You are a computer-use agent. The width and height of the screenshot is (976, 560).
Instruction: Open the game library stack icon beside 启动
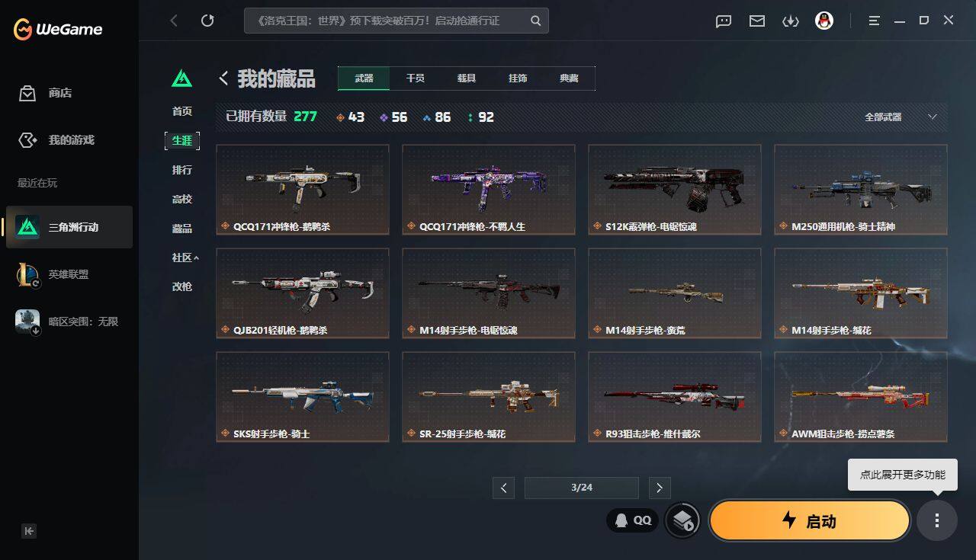(682, 520)
